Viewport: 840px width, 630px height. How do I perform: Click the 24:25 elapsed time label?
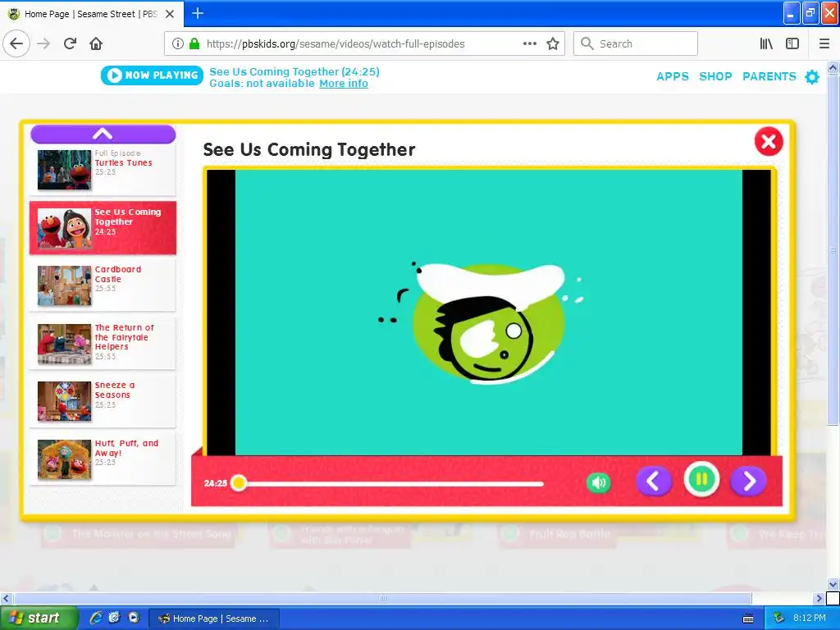tap(216, 483)
